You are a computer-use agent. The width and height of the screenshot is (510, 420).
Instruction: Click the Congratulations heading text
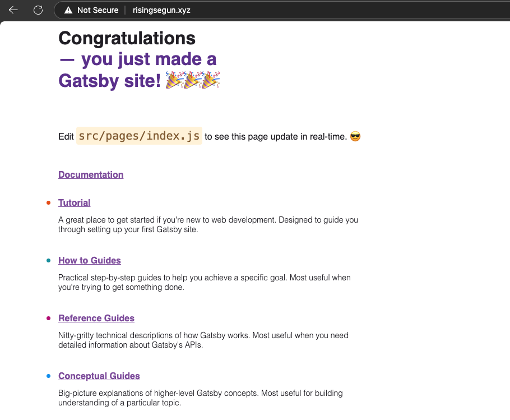[127, 38]
